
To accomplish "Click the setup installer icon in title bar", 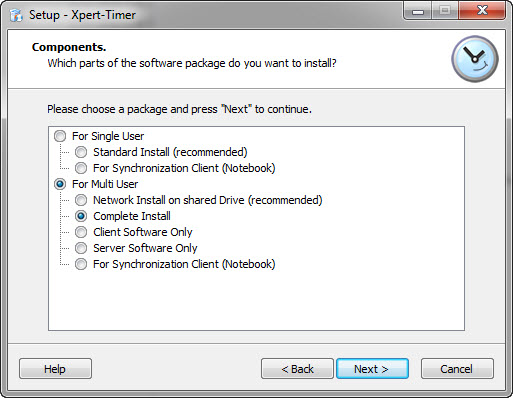I will 16,15.
